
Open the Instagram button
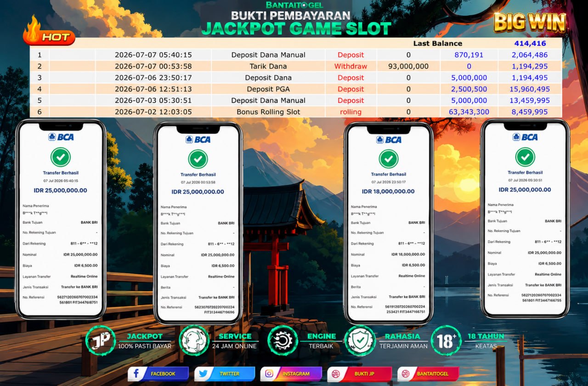point(291,374)
